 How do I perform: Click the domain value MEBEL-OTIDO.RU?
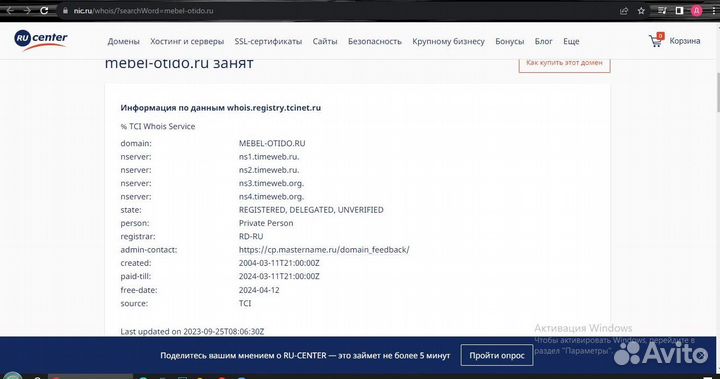[x=272, y=143]
